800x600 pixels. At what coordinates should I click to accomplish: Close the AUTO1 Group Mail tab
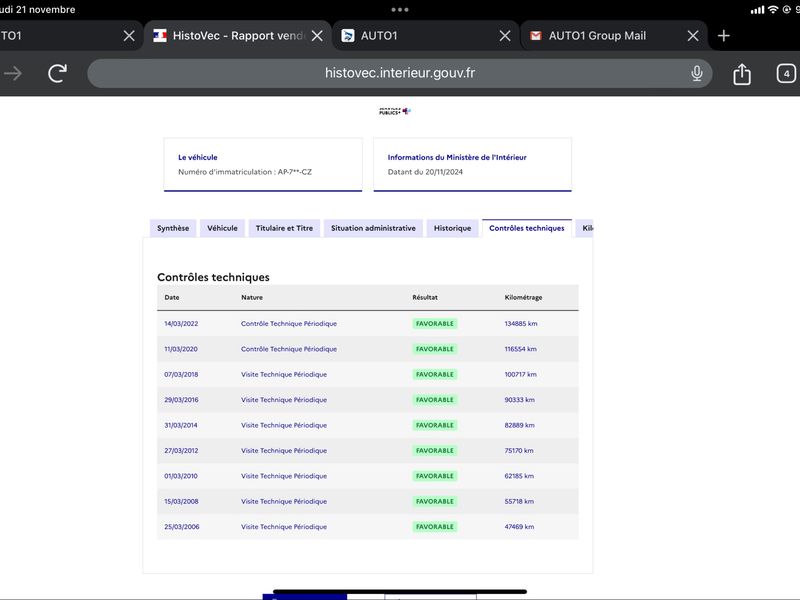tap(692, 36)
